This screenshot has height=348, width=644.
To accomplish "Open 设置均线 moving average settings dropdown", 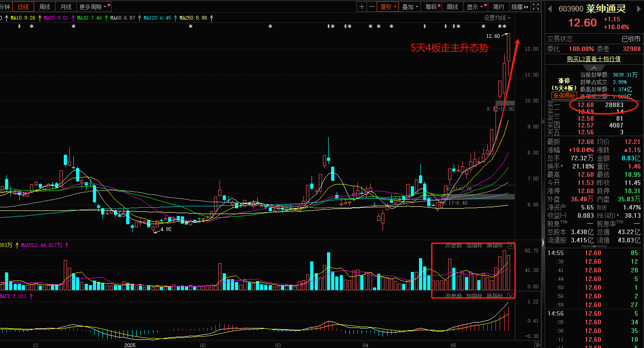I will [x=497, y=18].
